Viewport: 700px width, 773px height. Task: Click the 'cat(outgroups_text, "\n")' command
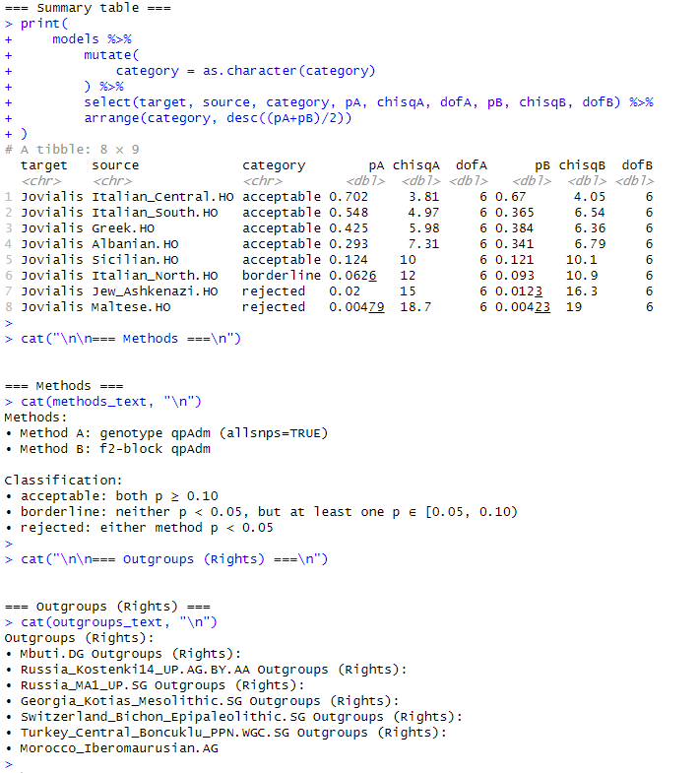pyautogui.click(x=119, y=622)
